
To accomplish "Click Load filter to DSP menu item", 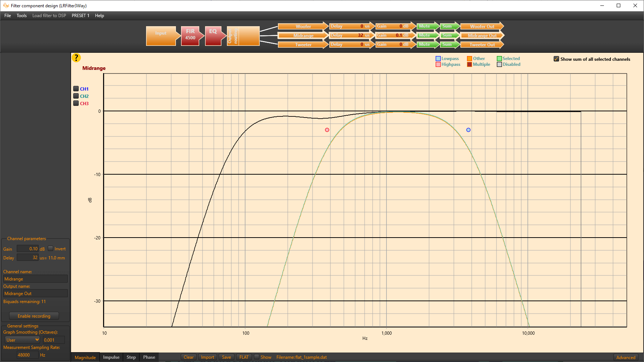I will (49, 16).
